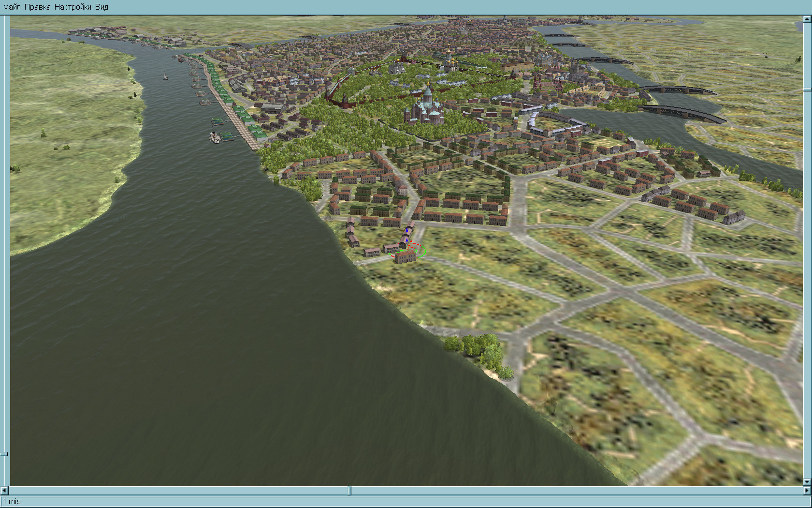
Task: Click the horizontal scrollbar thumb
Action: coord(350,491)
